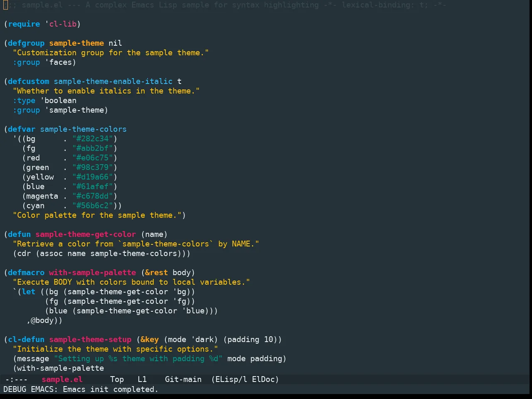Click function name 'sample-theme-get-color' on defun line

pyautogui.click(x=86, y=234)
